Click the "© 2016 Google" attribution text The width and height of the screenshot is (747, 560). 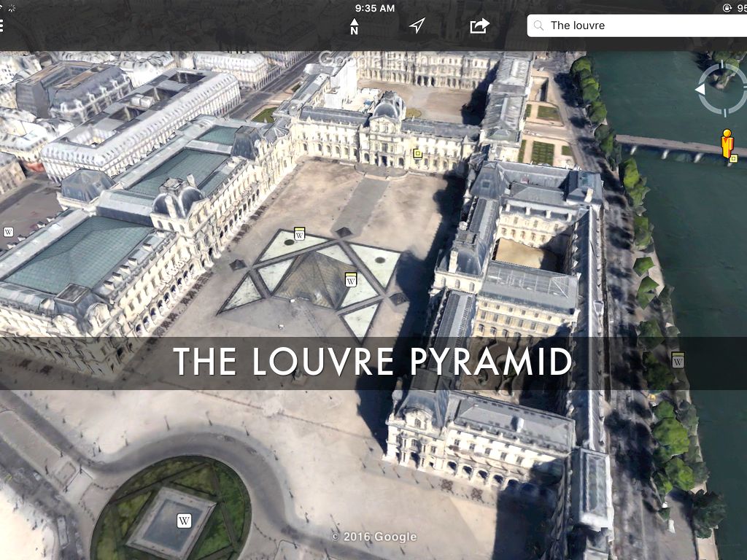pyautogui.click(x=373, y=537)
